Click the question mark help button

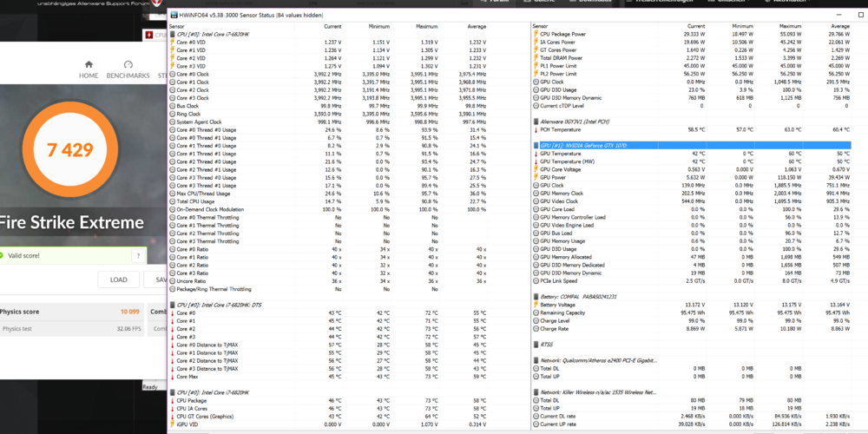(x=137, y=256)
